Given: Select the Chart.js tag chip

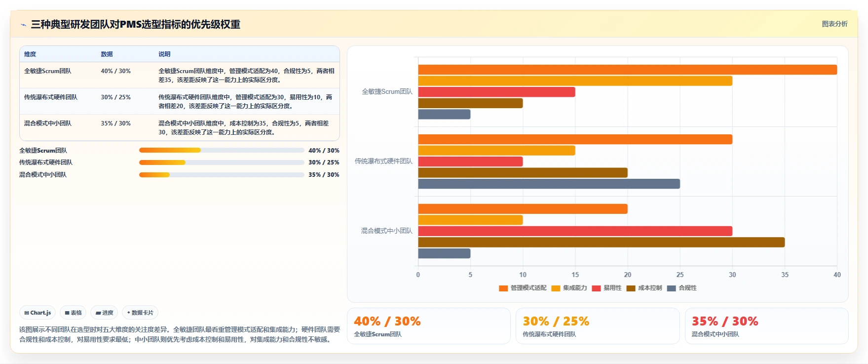Looking at the screenshot, I should (x=38, y=313).
